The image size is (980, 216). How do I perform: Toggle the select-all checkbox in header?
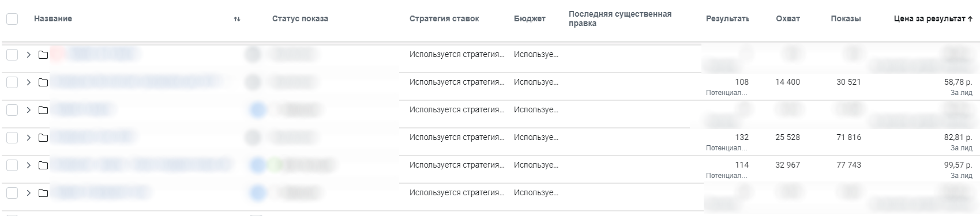click(12, 19)
